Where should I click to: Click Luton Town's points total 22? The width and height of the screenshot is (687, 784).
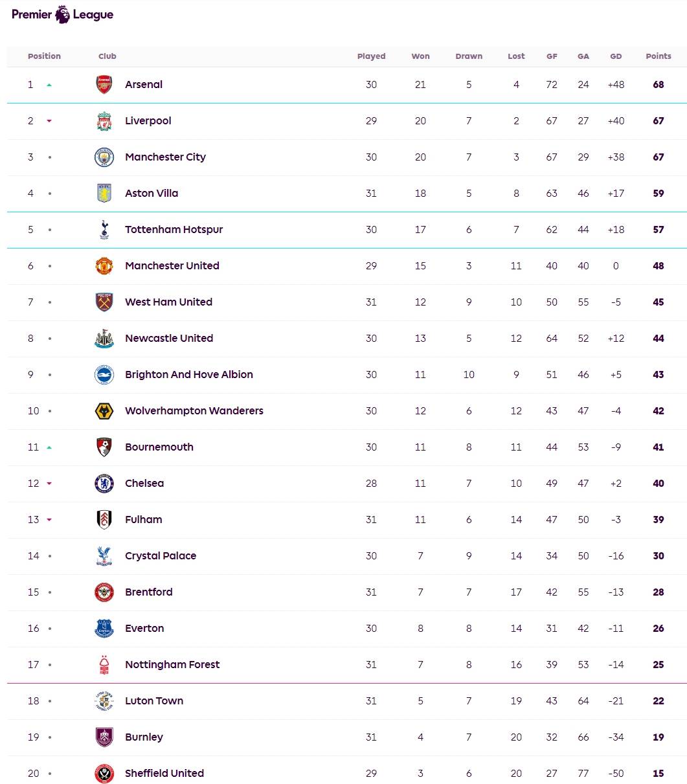click(658, 701)
